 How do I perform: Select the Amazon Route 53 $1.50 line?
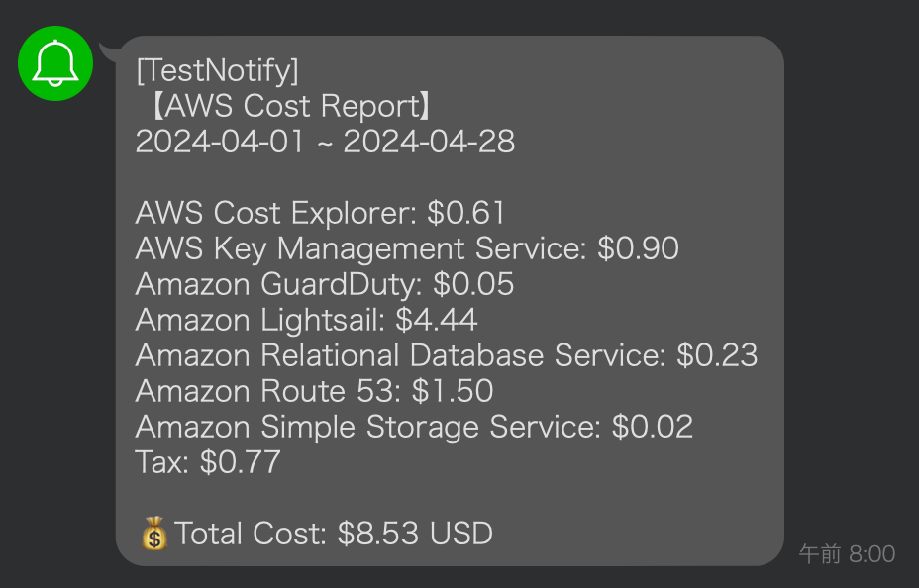[314, 391]
